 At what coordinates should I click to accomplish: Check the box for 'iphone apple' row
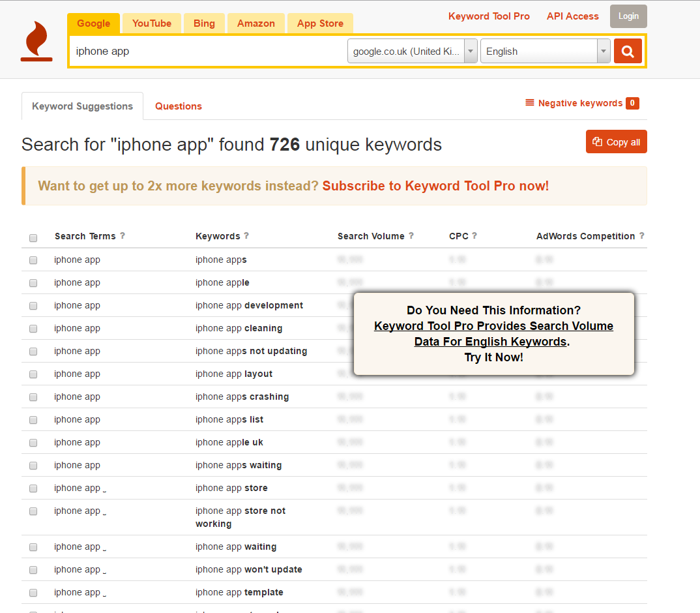33,283
